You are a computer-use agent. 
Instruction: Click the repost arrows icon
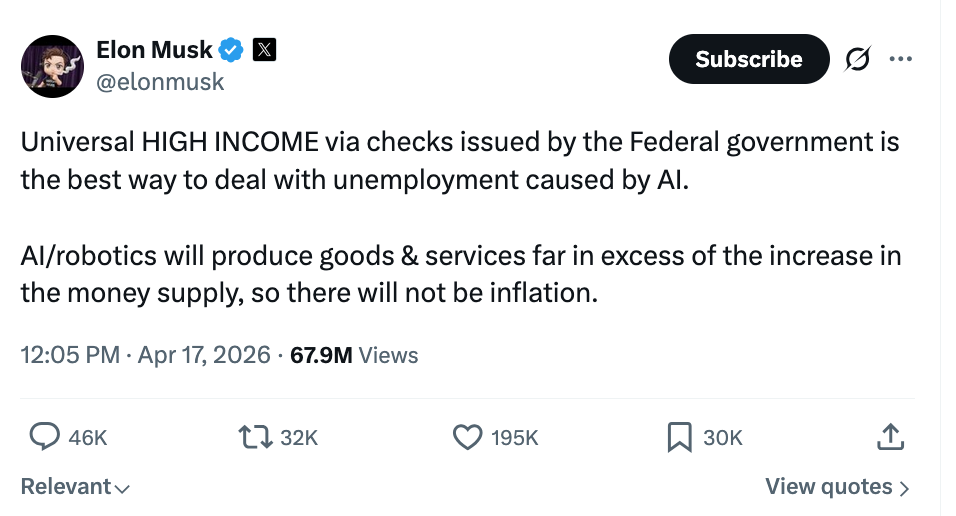[254, 437]
